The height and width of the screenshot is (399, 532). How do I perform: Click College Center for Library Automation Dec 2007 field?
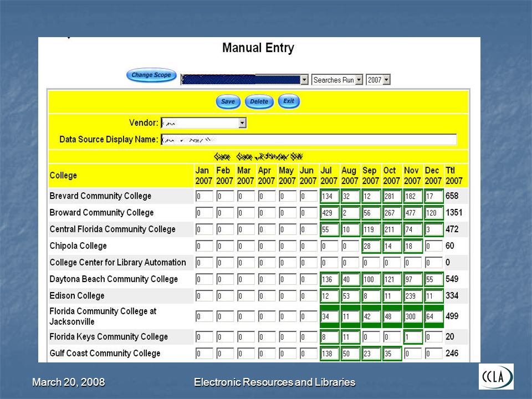click(x=434, y=263)
